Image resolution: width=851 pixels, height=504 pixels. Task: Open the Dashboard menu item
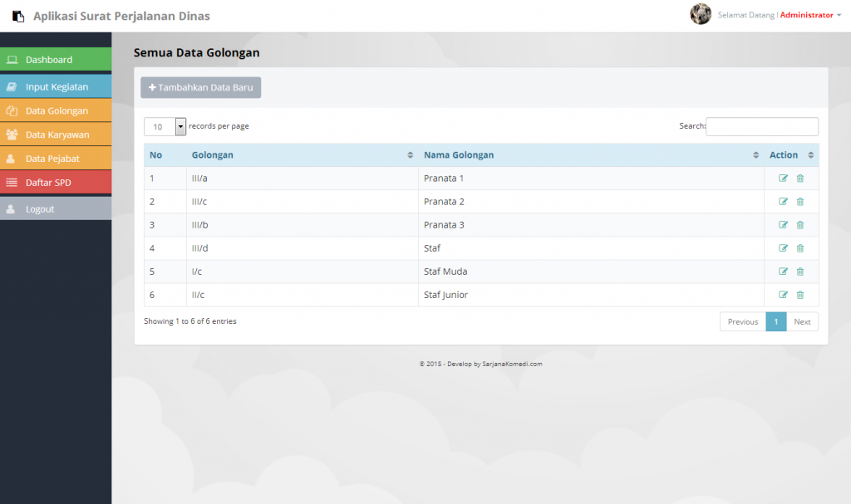tap(12, 59)
